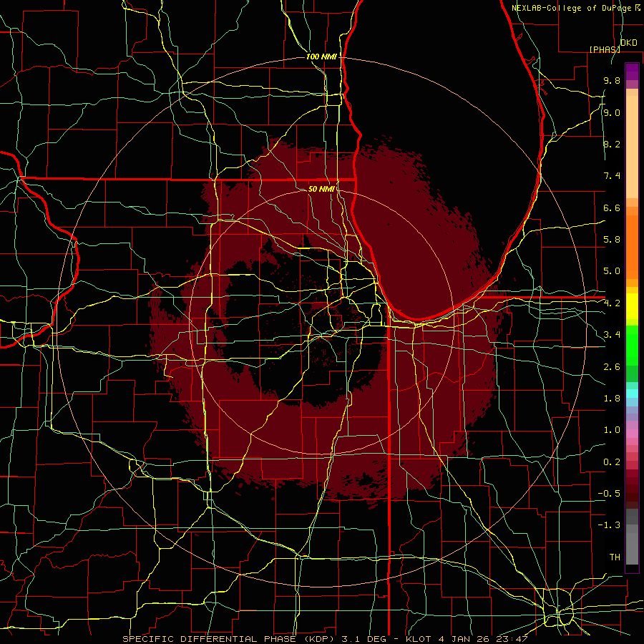Click the 2.6 legend value
Viewport: 644px width, 644px height.
pyautogui.click(x=612, y=366)
